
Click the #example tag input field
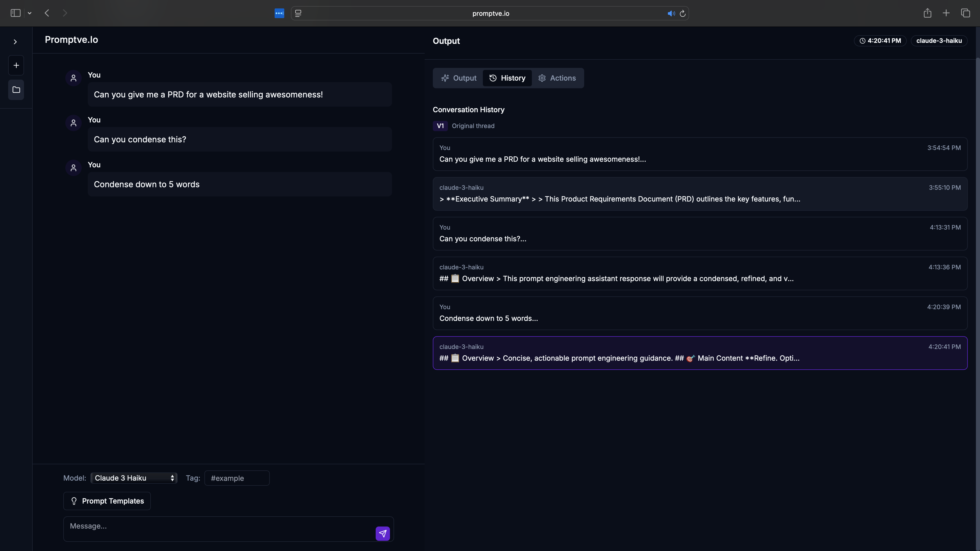coord(237,478)
